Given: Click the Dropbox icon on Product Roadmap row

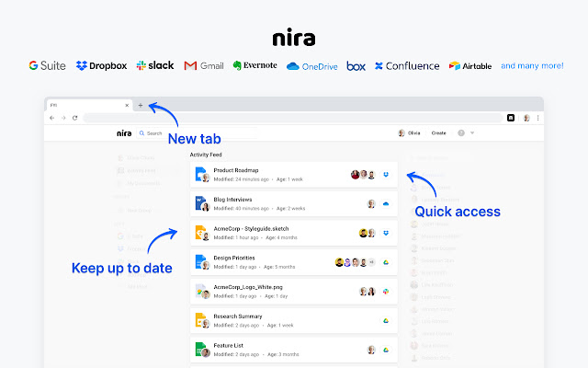Looking at the screenshot, I should coord(386,175).
